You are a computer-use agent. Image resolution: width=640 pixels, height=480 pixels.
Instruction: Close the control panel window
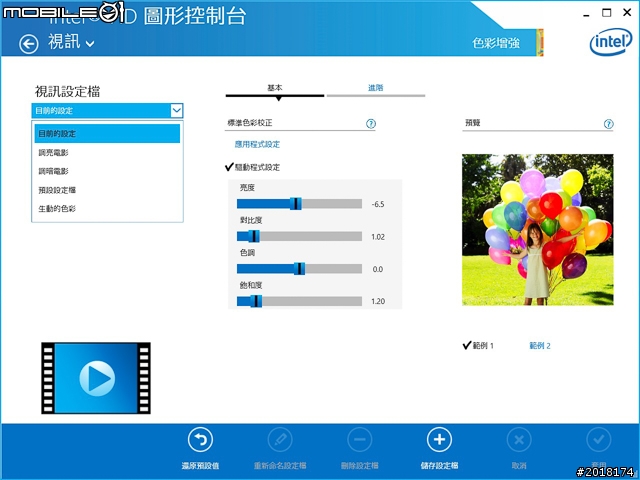[x=627, y=13]
